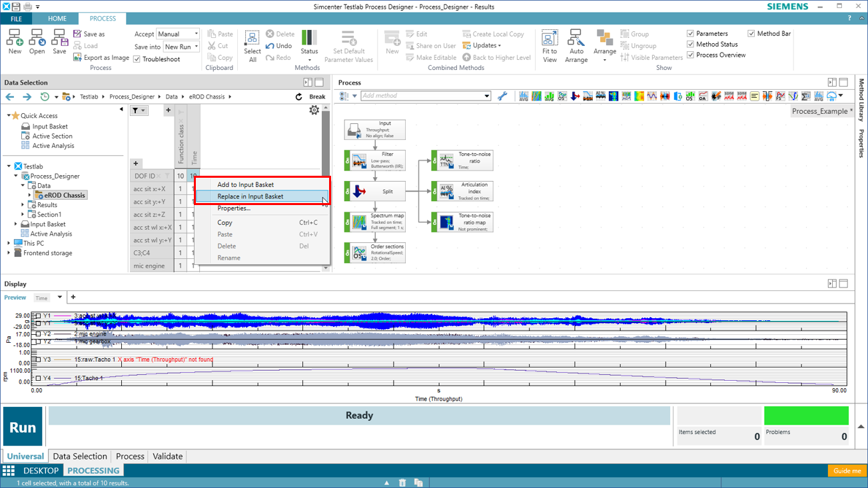Image resolution: width=868 pixels, height=488 pixels.
Task: Disable the Process Overview checkbox
Action: tap(691, 55)
